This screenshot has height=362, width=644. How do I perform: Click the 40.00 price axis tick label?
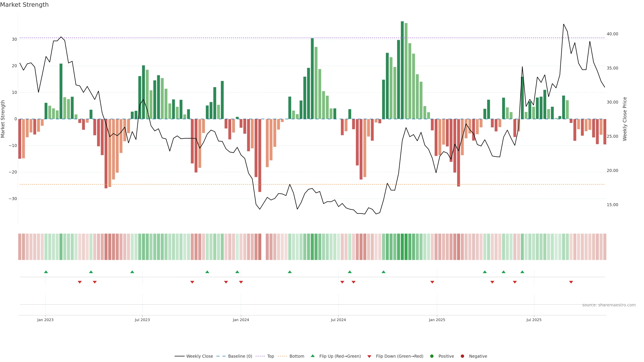612,34
